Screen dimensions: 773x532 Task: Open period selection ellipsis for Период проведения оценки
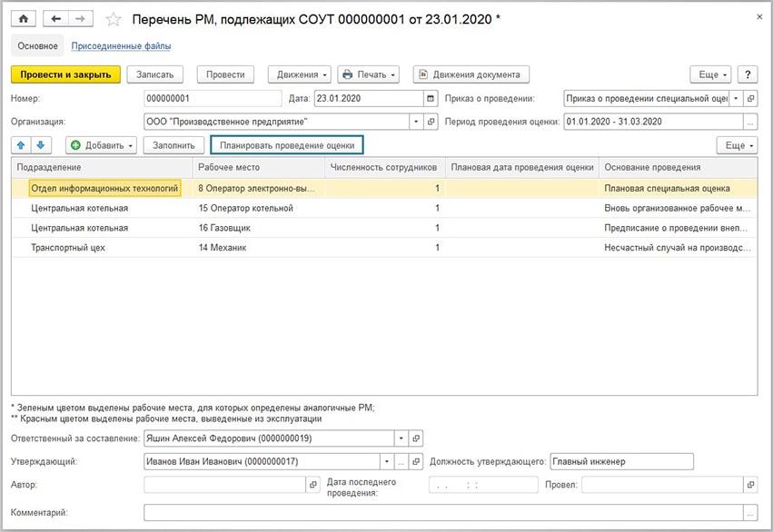tap(749, 122)
